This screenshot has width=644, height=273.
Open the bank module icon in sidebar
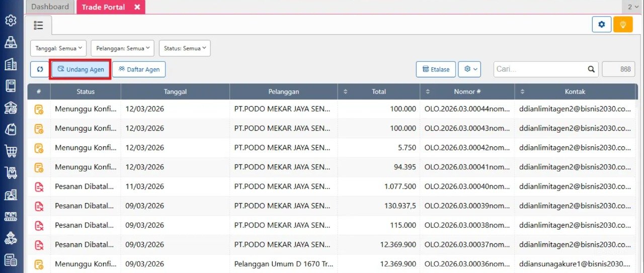pos(11,108)
